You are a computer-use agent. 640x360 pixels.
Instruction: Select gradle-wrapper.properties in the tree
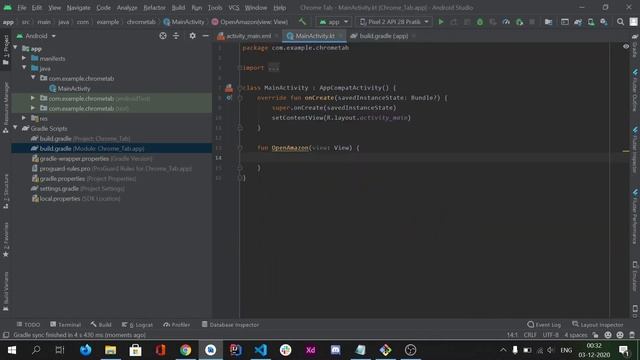[x=74, y=158]
